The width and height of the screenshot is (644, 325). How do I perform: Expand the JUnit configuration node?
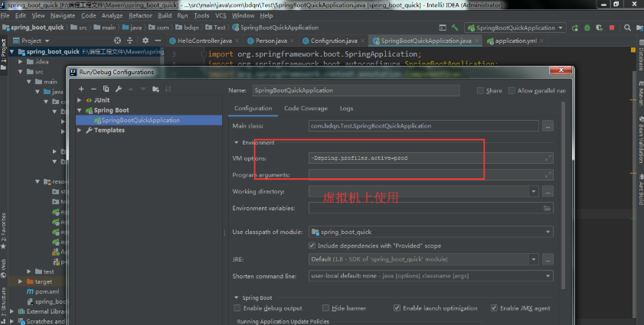(x=80, y=100)
